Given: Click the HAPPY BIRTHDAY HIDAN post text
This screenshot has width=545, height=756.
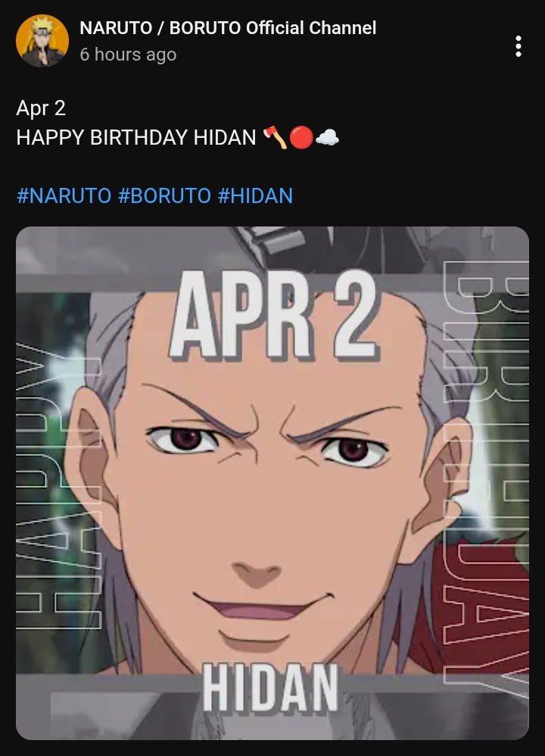Looking at the screenshot, I should point(136,137).
